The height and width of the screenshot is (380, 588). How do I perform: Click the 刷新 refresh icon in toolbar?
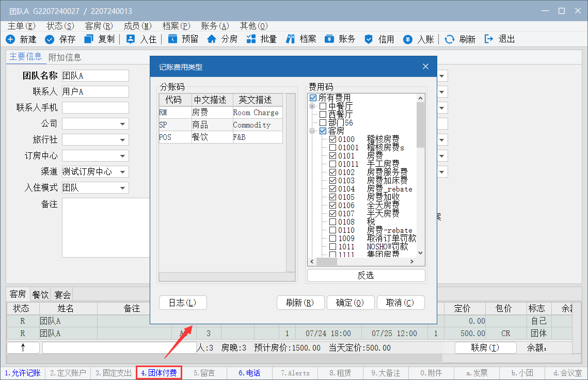point(449,39)
